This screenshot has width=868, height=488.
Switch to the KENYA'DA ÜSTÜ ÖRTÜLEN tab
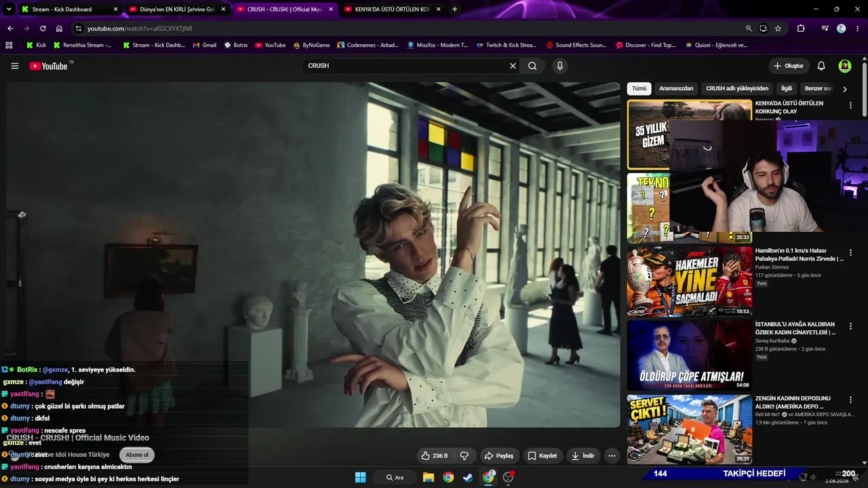pyautogui.click(x=392, y=9)
